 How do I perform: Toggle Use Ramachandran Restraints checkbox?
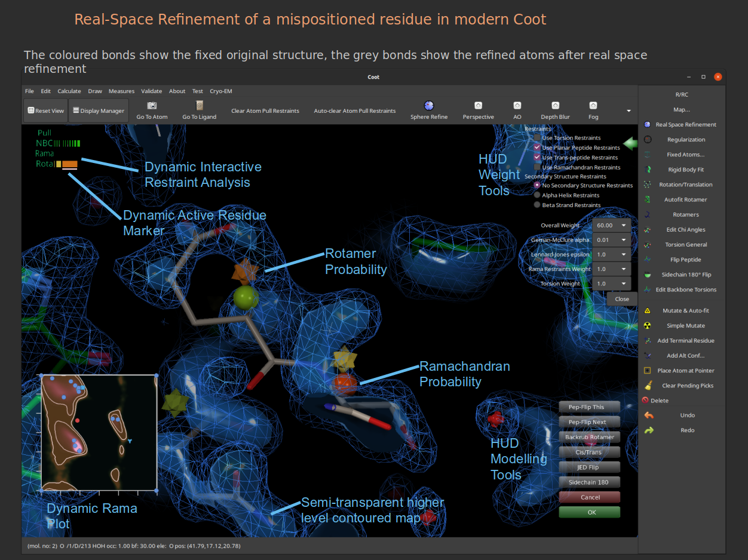(537, 168)
